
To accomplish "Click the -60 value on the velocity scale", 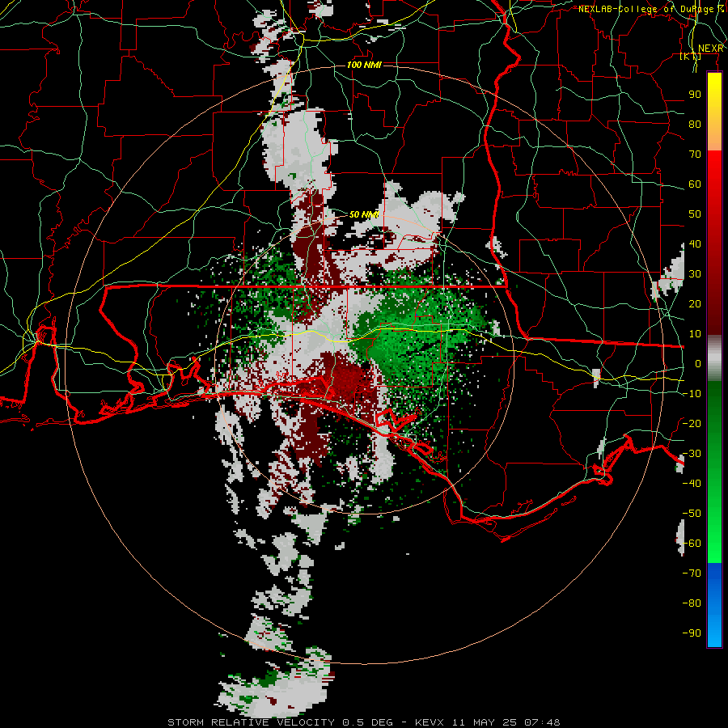I will [x=692, y=544].
